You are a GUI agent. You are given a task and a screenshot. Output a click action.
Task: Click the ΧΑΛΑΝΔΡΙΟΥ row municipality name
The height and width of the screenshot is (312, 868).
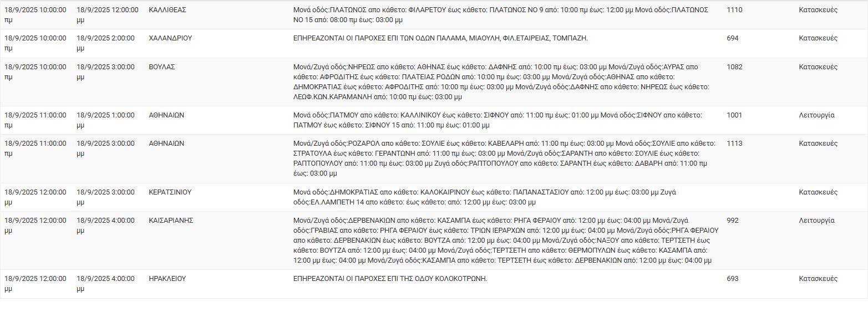[170, 38]
